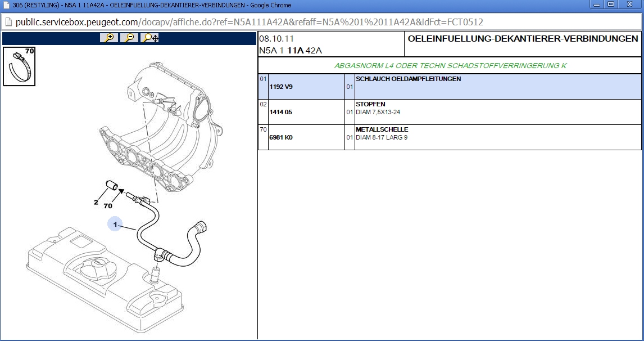
Task: Click the green ABGASNORM L4 heading
Action: pyautogui.click(x=450, y=65)
